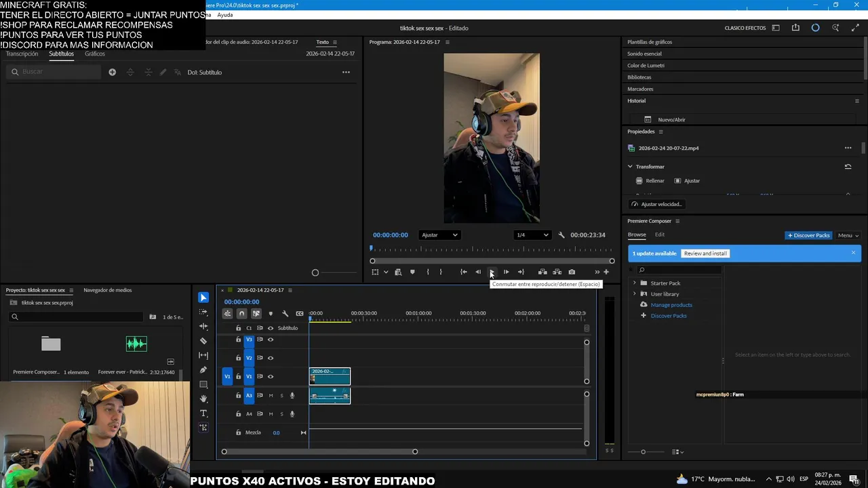Click the Review and install button
Screen dimensions: 868x488
pyautogui.click(x=705, y=253)
